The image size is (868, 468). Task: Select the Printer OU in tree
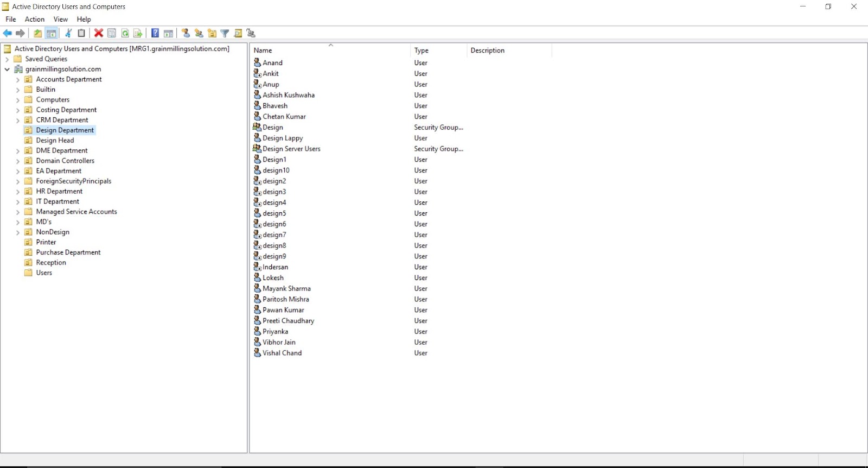click(x=46, y=242)
